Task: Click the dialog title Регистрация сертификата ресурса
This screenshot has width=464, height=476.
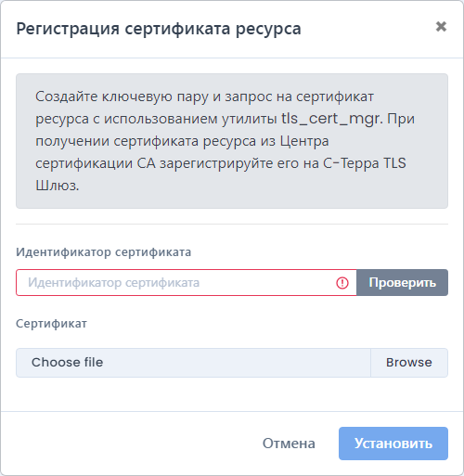Action: point(159,29)
